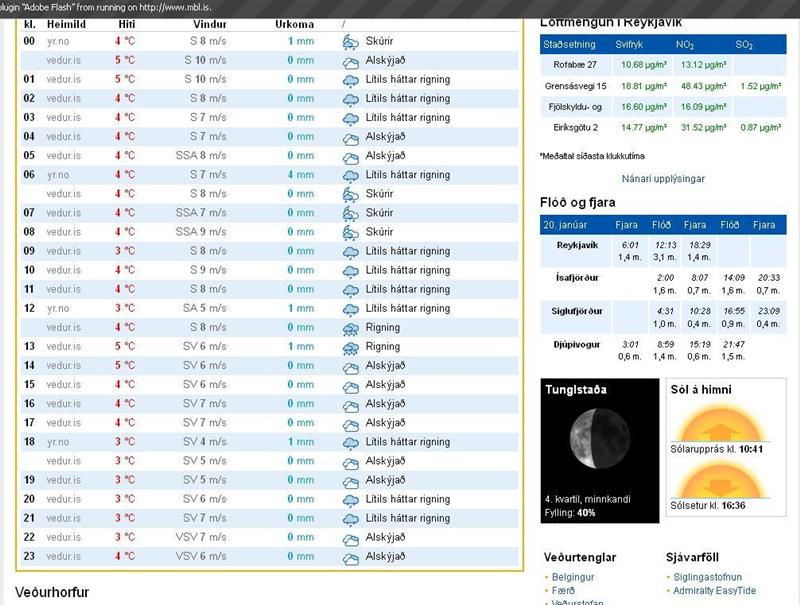Click the showers icon in the 00 yr.no row
The width and height of the screenshot is (800, 605).
tap(351, 42)
